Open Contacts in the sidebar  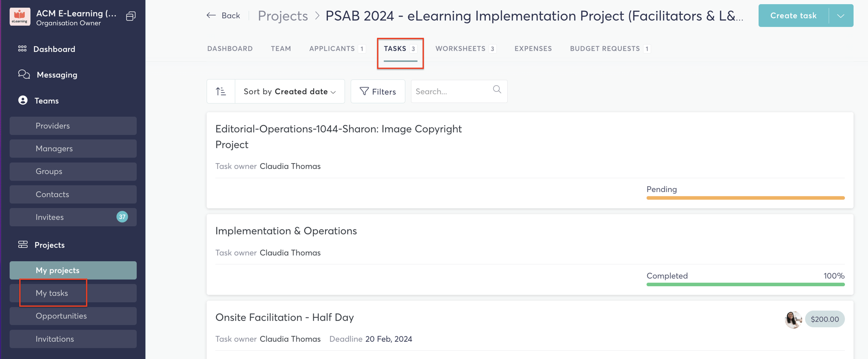[x=73, y=194]
